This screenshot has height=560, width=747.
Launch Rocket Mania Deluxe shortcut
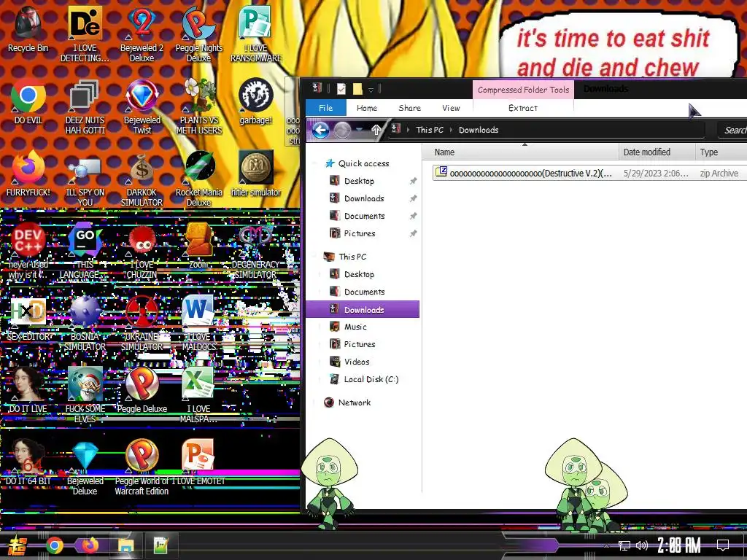tap(198, 179)
